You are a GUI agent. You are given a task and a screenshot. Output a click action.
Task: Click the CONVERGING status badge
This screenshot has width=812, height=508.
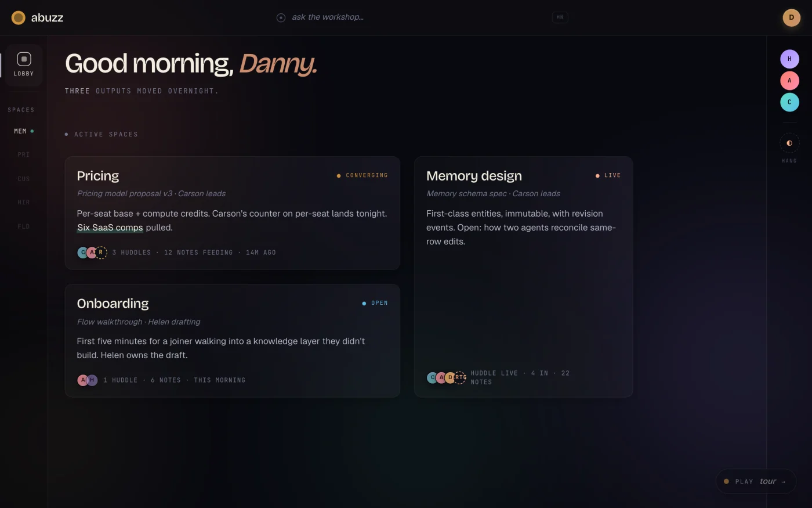point(362,175)
